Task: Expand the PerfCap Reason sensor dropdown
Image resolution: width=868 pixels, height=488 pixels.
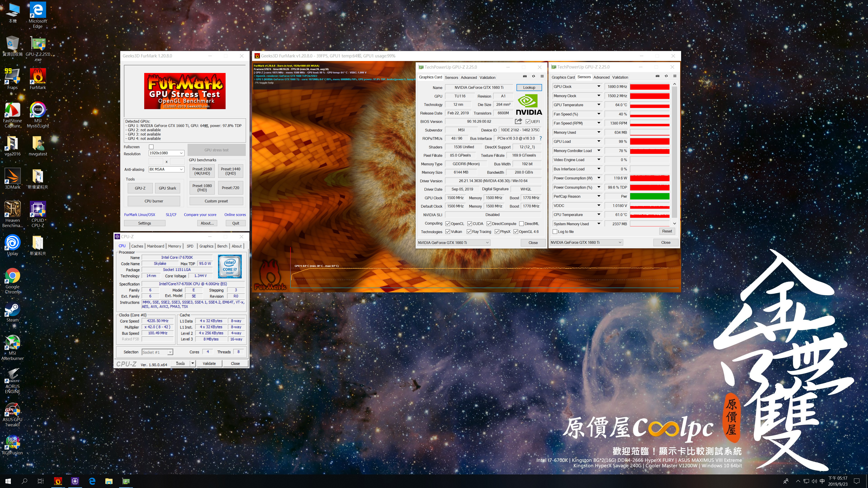Action: tap(599, 196)
